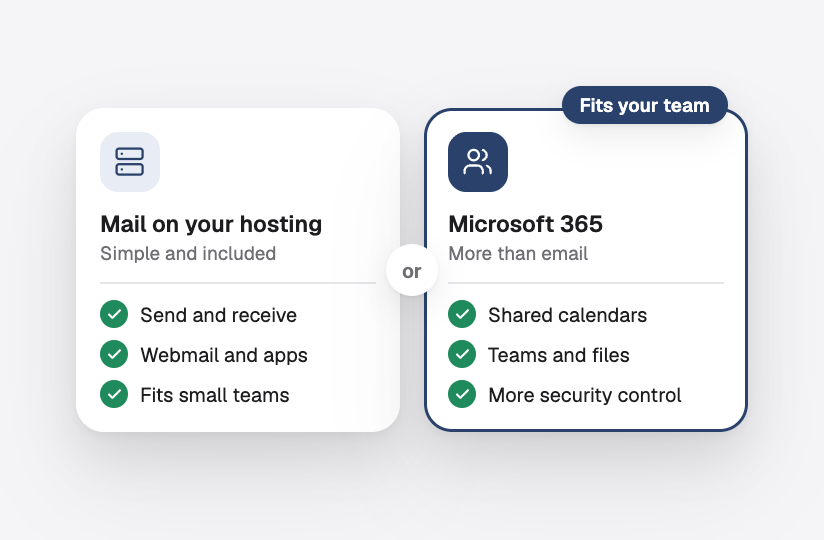
Task: Click the Fits small teams text
Action: pyautogui.click(x=215, y=395)
